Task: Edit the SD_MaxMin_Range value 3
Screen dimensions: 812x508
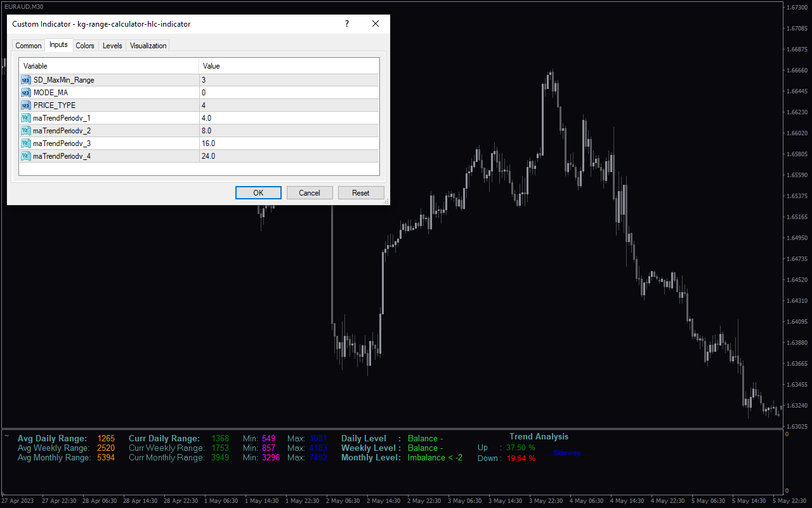Action: [289, 80]
